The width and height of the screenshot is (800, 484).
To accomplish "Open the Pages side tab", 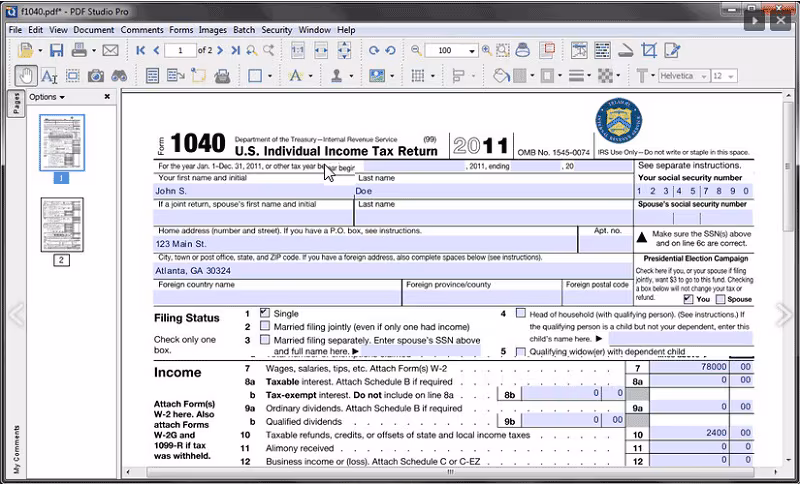I will pyautogui.click(x=16, y=104).
